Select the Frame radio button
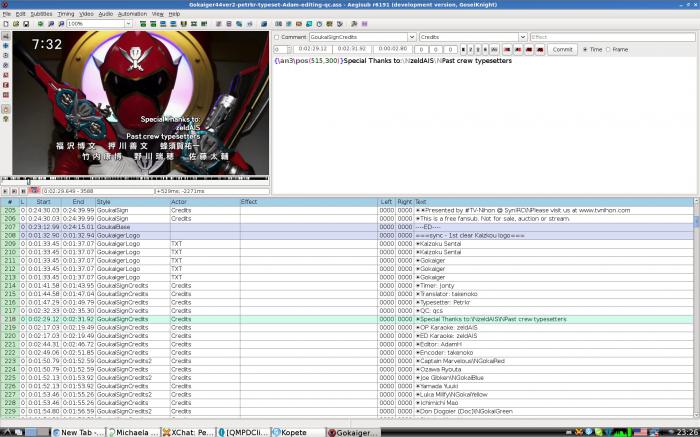Image resolution: width=700 pixels, height=437 pixels. coord(608,50)
